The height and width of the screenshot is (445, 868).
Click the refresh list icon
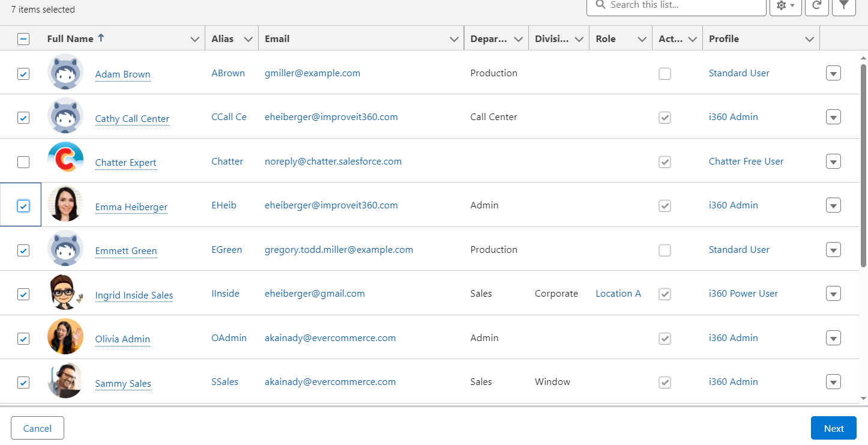tap(816, 5)
